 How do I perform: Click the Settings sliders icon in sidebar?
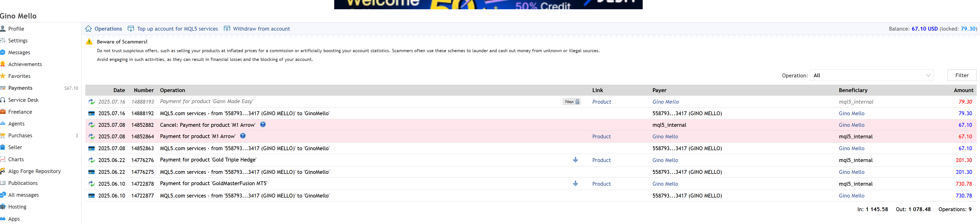click(3, 40)
